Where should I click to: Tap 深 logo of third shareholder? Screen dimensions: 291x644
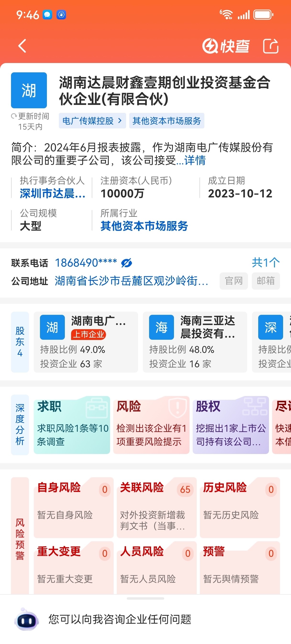[270, 327]
